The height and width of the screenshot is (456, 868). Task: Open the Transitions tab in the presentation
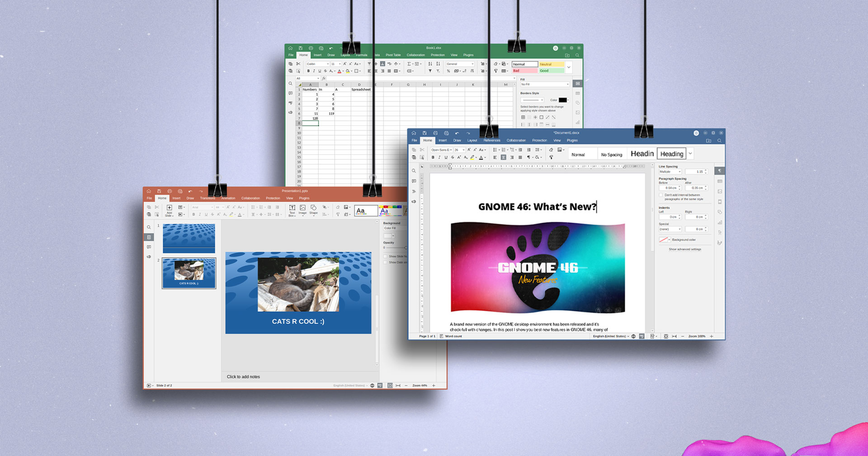(208, 198)
